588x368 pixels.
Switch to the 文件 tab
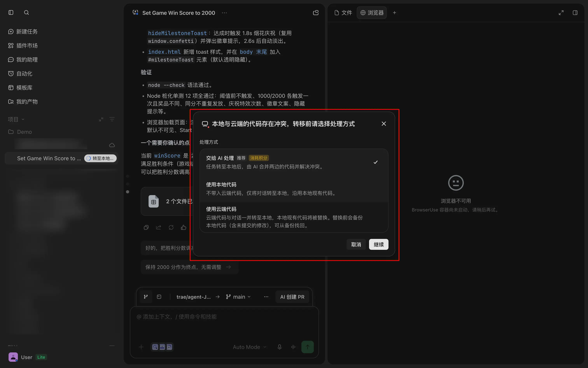(x=343, y=13)
